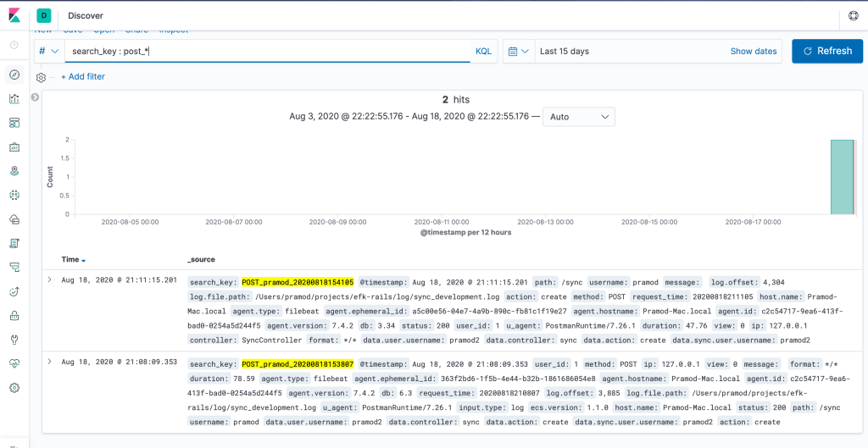Open Dev Tools wrench icon
The image size is (868, 448).
[x=14, y=340]
